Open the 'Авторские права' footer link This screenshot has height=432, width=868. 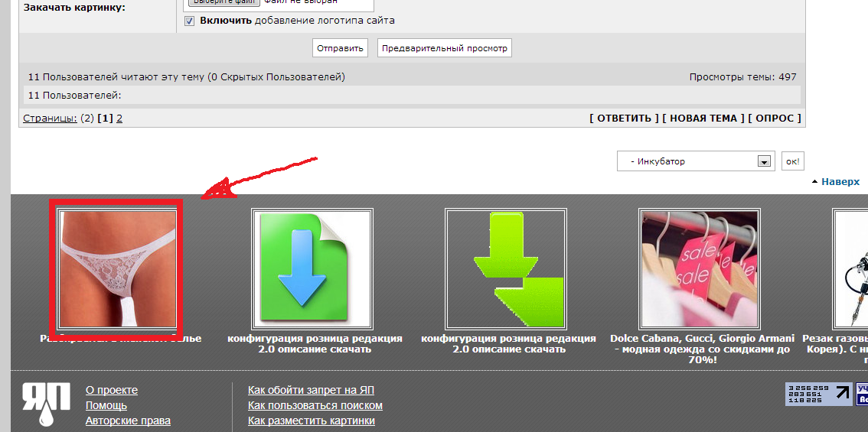tap(128, 421)
